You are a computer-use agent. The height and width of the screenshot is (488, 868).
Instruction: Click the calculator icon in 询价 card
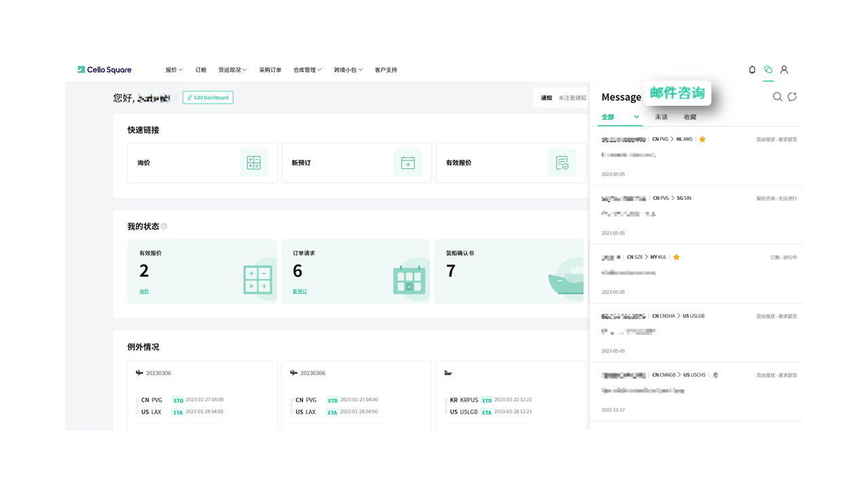[253, 163]
